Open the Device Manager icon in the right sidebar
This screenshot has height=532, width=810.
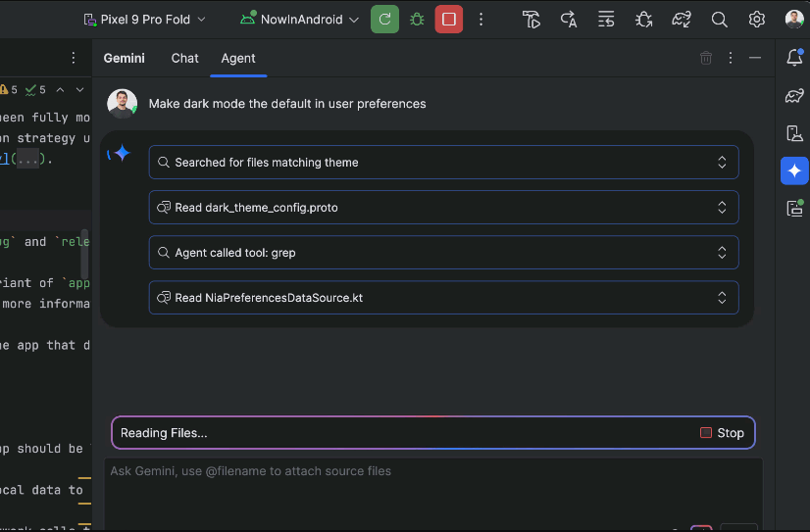(x=794, y=133)
